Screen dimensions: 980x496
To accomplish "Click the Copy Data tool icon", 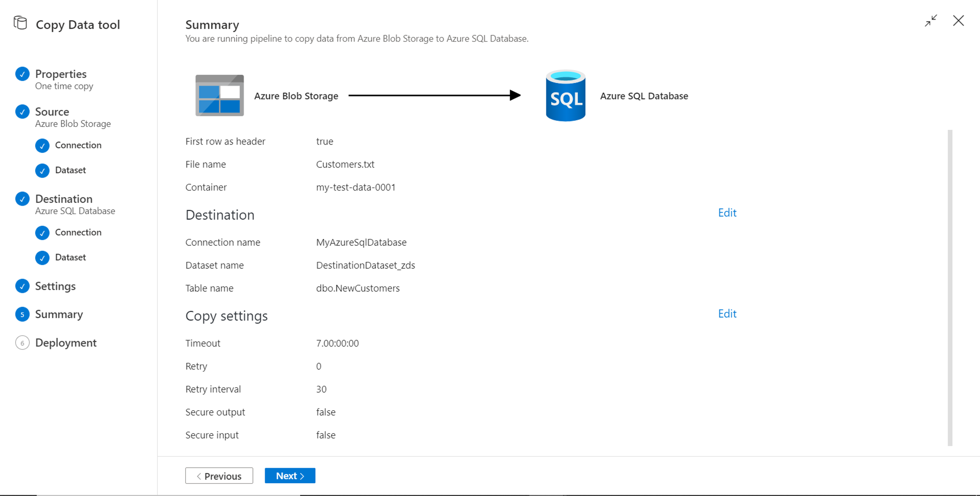I will click(x=20, y=23).
